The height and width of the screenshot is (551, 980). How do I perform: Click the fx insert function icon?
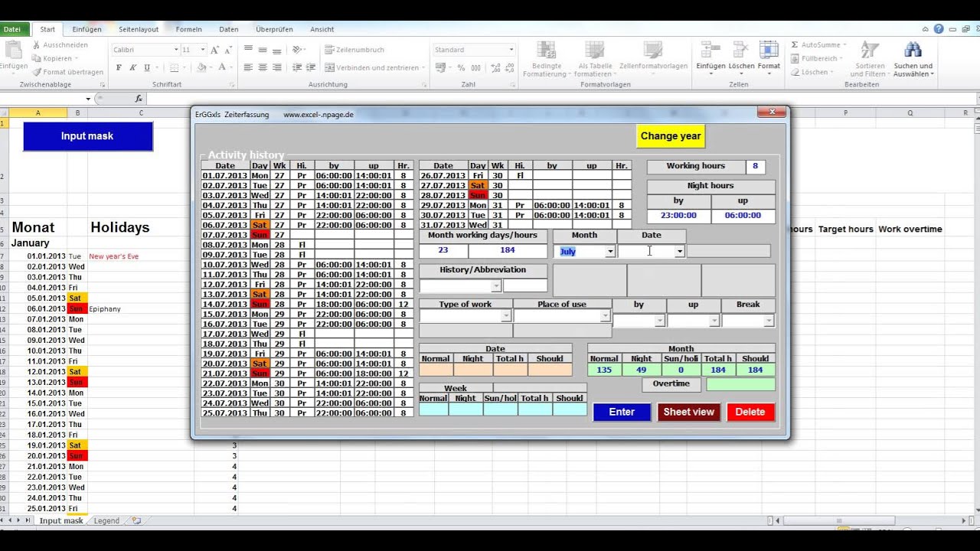click(x=139, y=99)
